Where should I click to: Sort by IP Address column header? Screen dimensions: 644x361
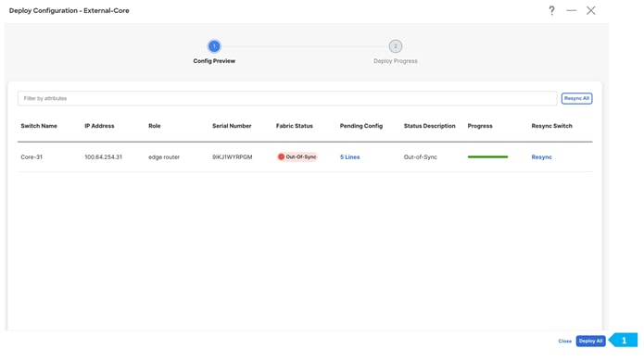(x=99, y=126)
